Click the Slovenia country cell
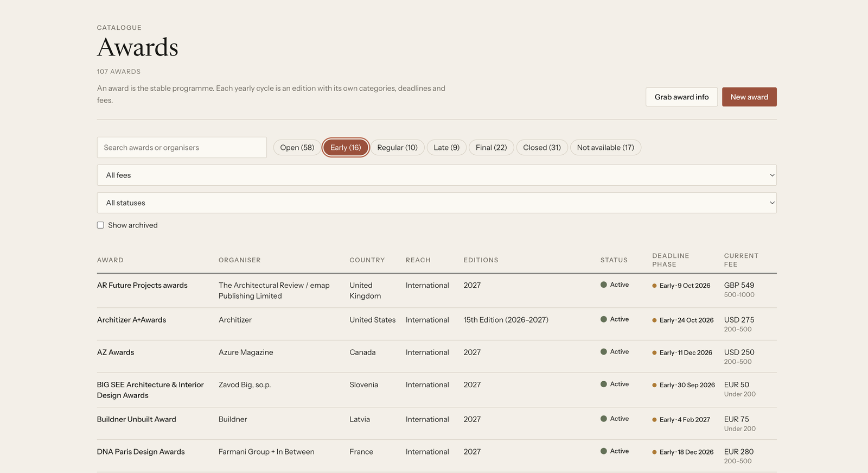 363,384
